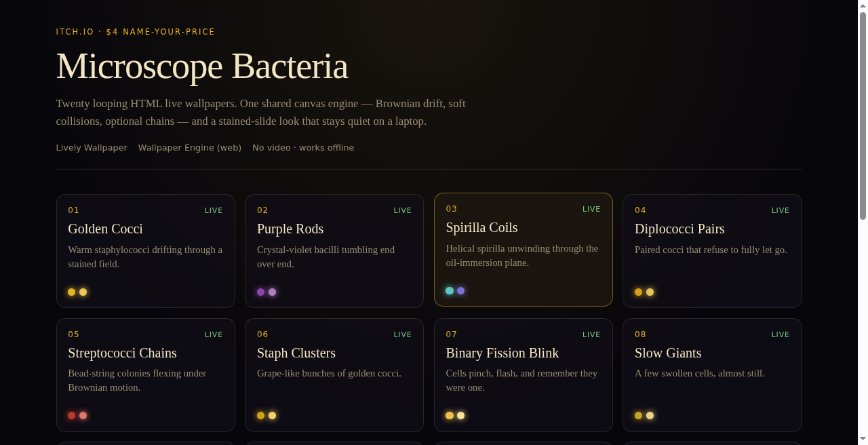Pick the red swatch on Streptococci Chains
The image size is (868, 445).
(72, 415)
